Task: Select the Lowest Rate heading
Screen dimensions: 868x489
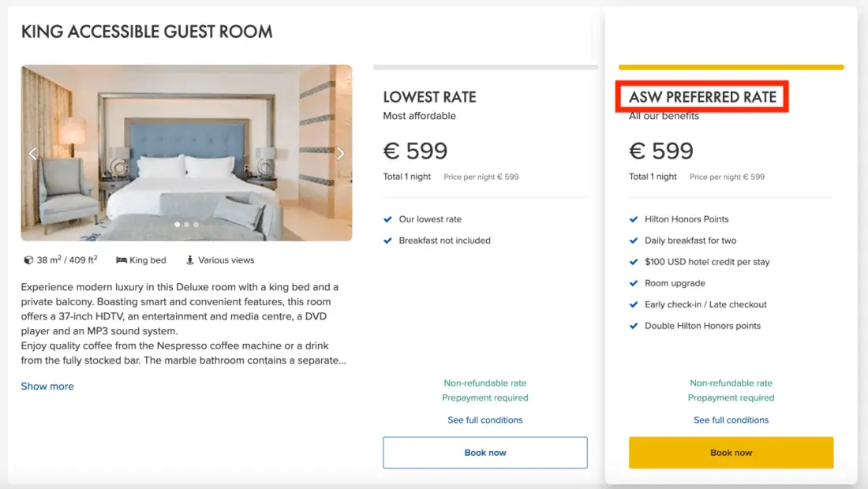Action: pos(429,98)
